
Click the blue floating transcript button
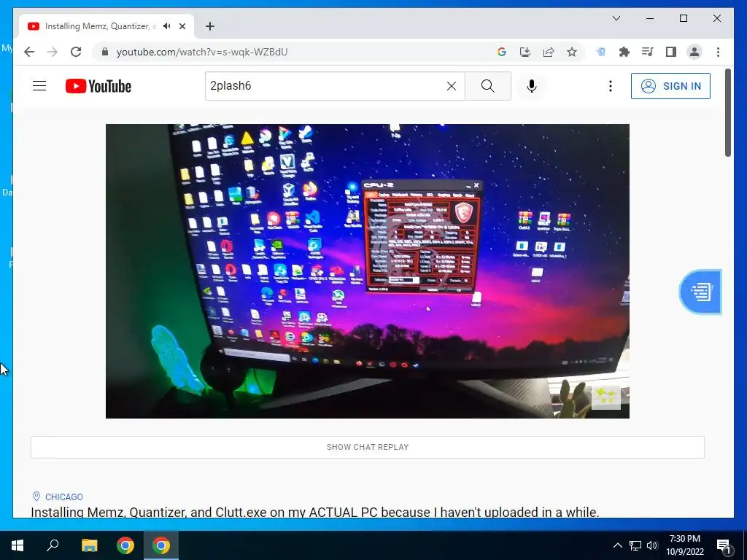[x=700, y=292]
